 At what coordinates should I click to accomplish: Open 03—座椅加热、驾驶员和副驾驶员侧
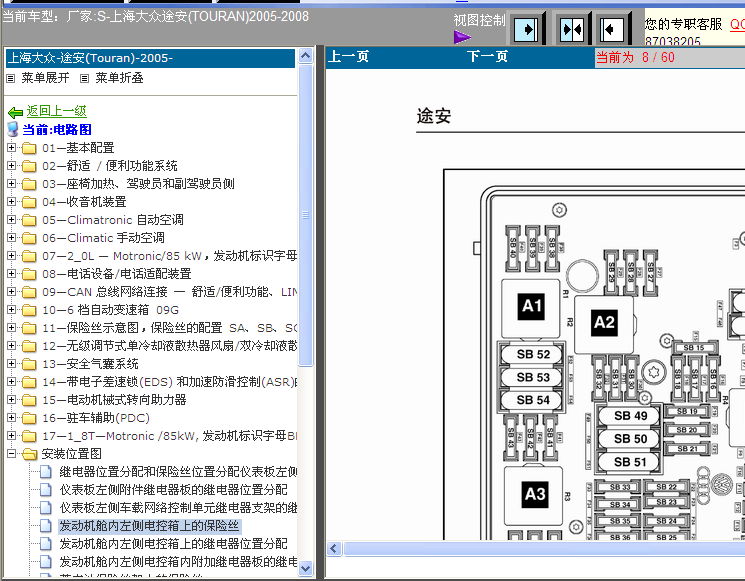138,183
